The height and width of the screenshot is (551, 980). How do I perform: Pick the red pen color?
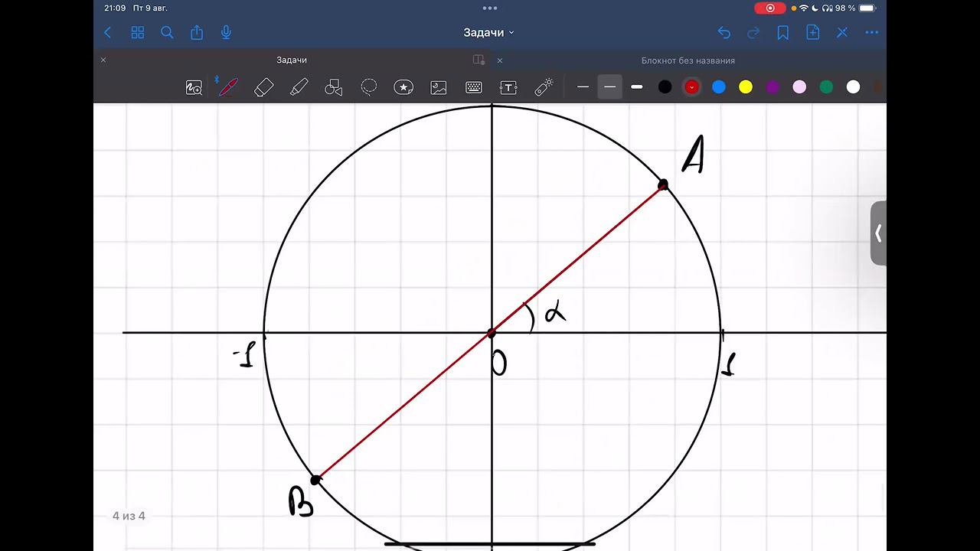point(692,87)
